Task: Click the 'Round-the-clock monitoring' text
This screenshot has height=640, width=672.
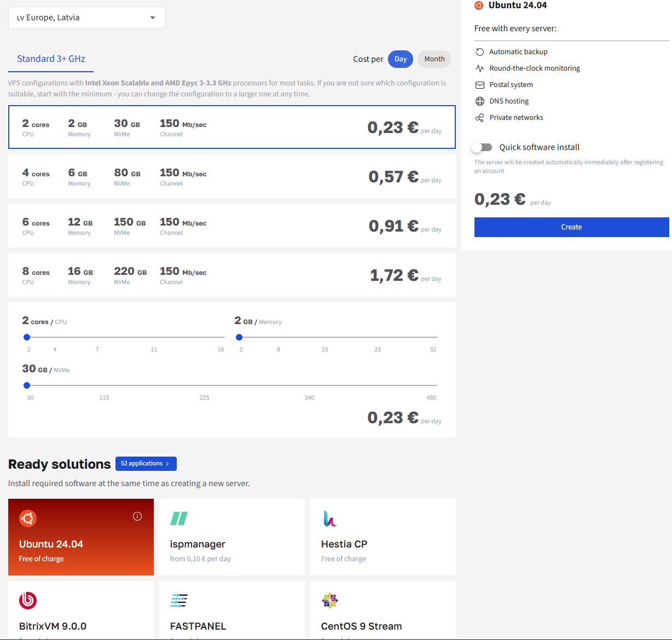Action: pyautogui.click(x=535, y=68)
